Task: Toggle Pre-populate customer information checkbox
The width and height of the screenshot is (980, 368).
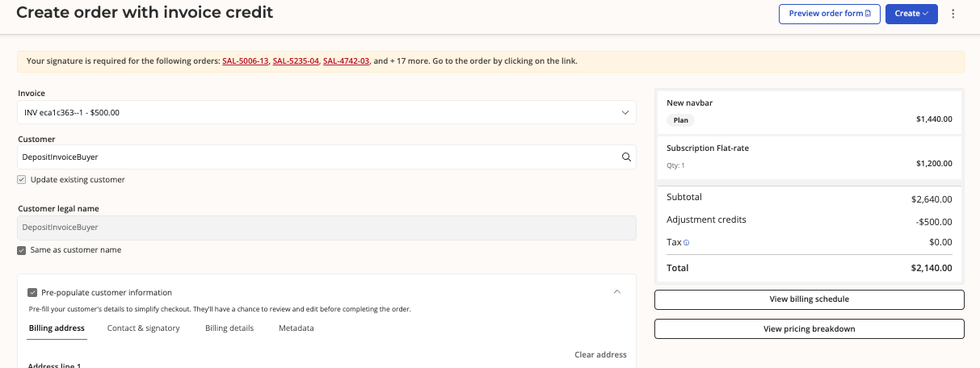Action: tap(32, 292)
